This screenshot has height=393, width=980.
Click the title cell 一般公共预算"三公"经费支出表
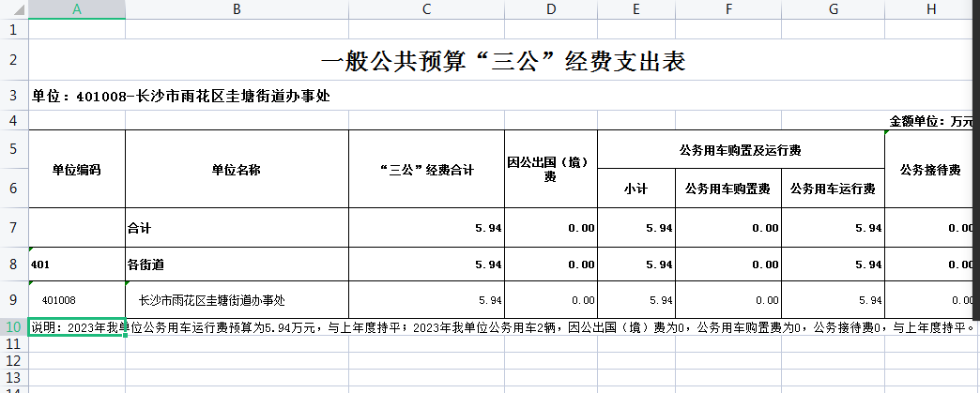pos(503,63)
